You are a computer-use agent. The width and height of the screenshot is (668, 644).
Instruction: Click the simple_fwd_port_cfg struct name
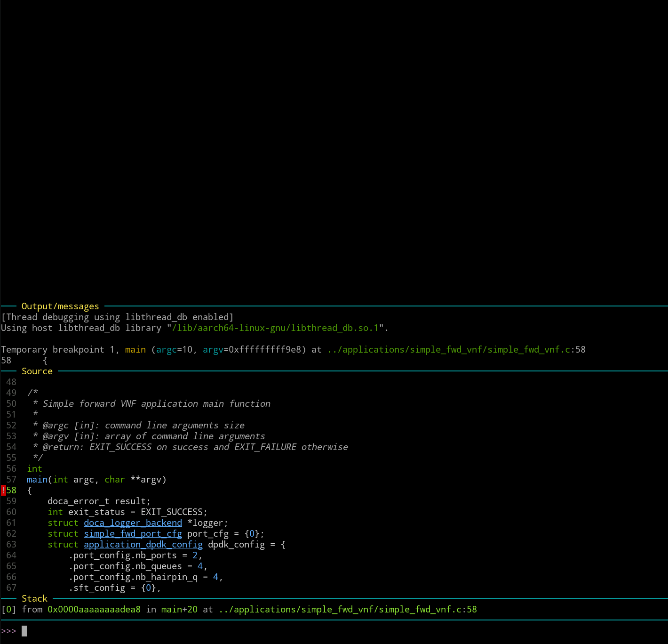(133, 534)
